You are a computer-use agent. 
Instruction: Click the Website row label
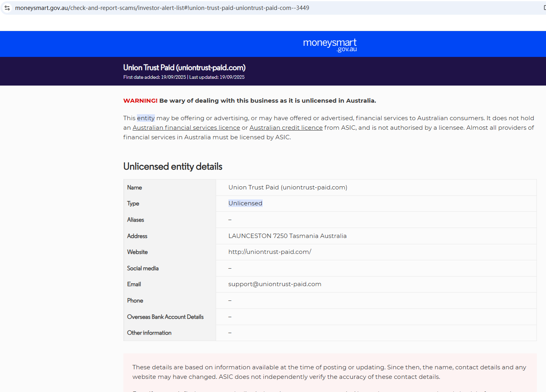coord(137,252)
